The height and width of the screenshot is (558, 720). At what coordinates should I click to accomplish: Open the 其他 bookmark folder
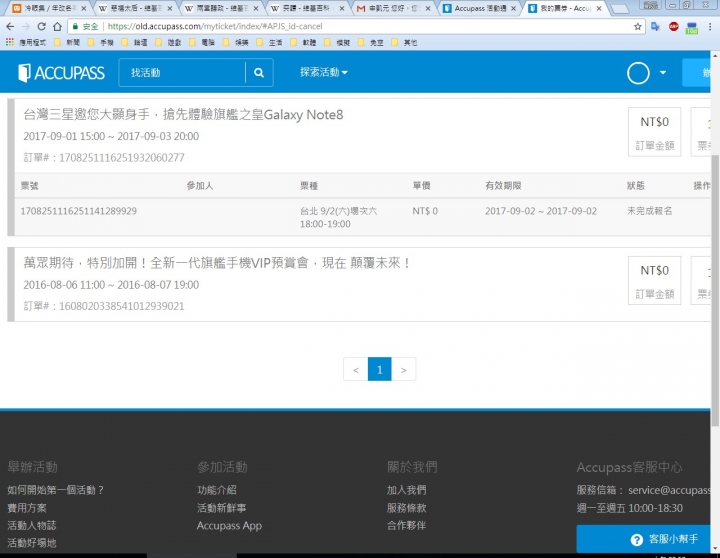(x=405, y=42)
